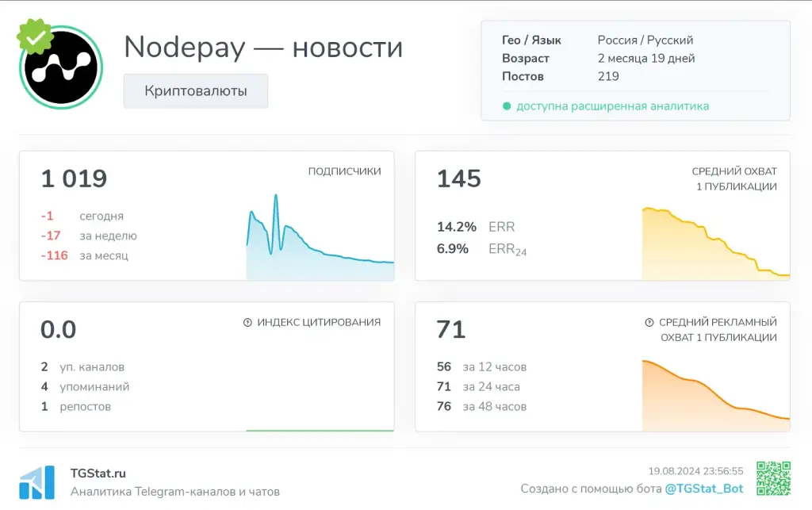Click the green verified checkmark badge
The image size is (812, 510).
[35, 36]
